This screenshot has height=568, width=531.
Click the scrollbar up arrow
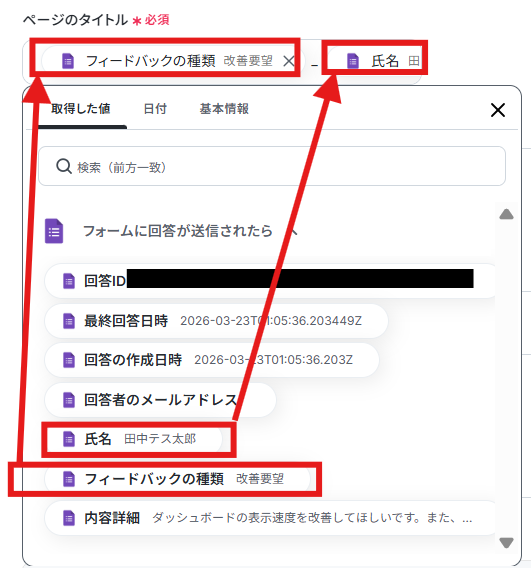pos(506,214)
